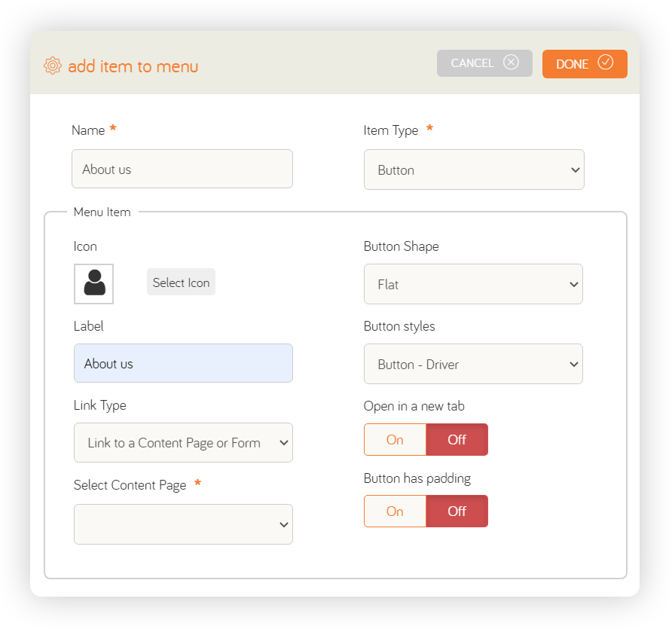Click the Button Shape dropdown chevron
672x629 pixels.
click(574, 284)
